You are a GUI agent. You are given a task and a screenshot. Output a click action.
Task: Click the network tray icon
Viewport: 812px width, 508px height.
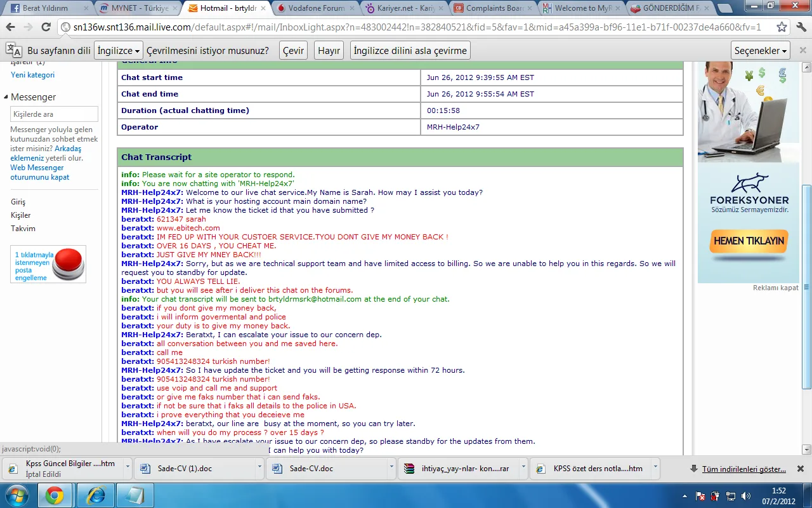[731, 495]
